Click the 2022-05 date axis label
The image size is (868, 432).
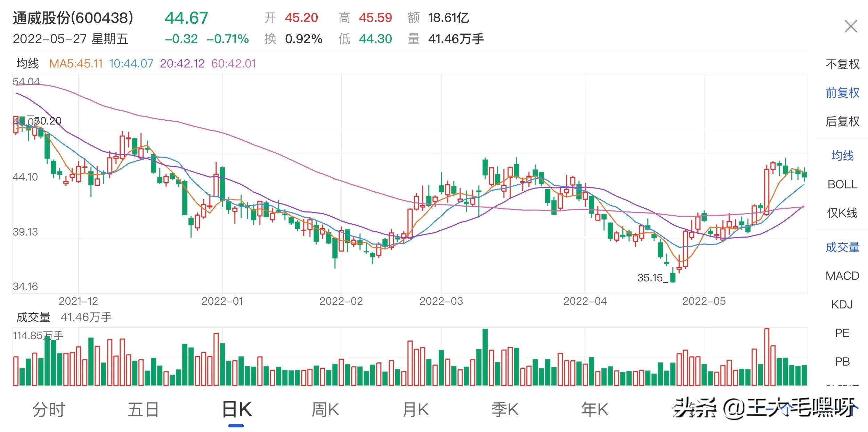704,301
